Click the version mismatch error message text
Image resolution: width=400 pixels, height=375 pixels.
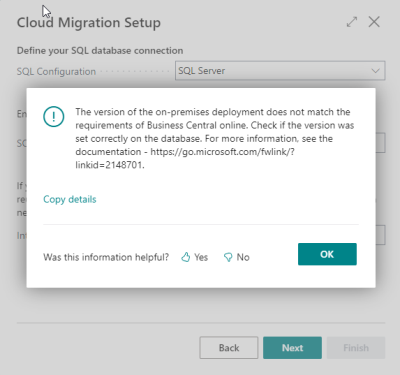(215, 138)
